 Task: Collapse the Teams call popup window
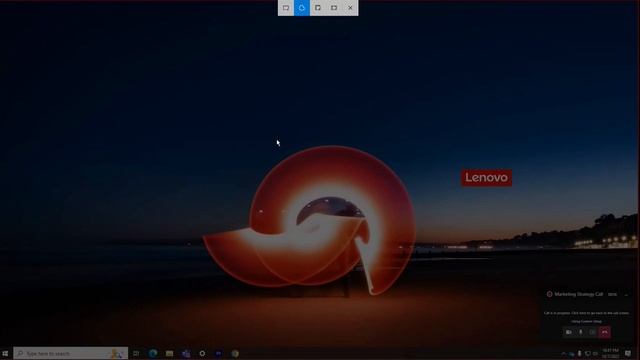click(x=626, y=294)
